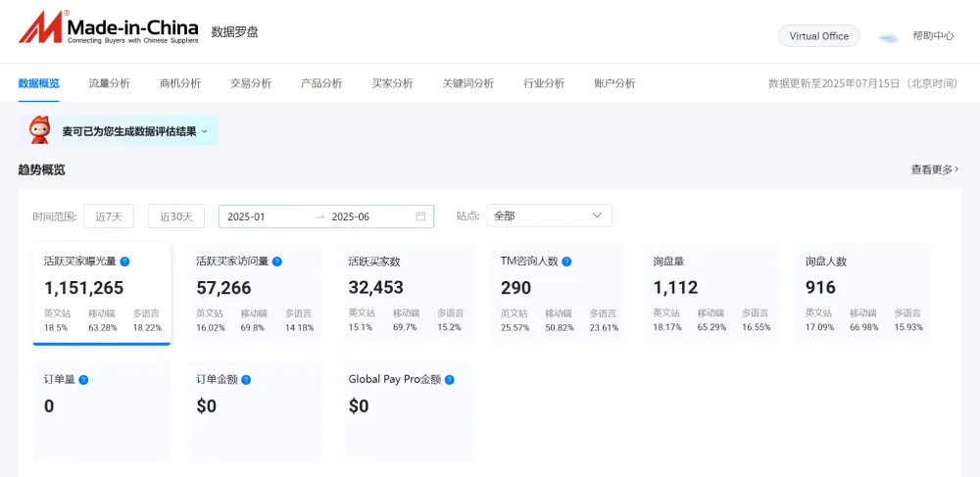Screen dimensions: 980x477
Task: Click the Virtual Office button
Action: tap(818, 36)
